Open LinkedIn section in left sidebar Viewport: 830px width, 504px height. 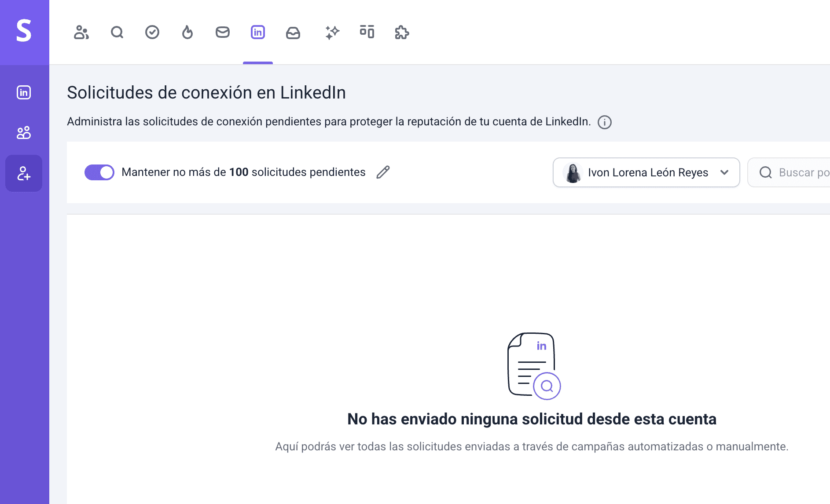pyautogui.click(x=24, y=92)
